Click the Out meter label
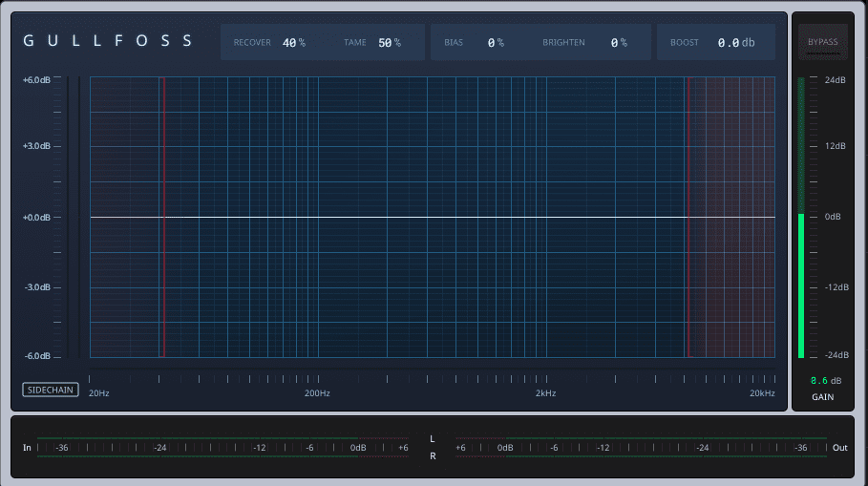The image size is (868, 486). click(839, 448)
